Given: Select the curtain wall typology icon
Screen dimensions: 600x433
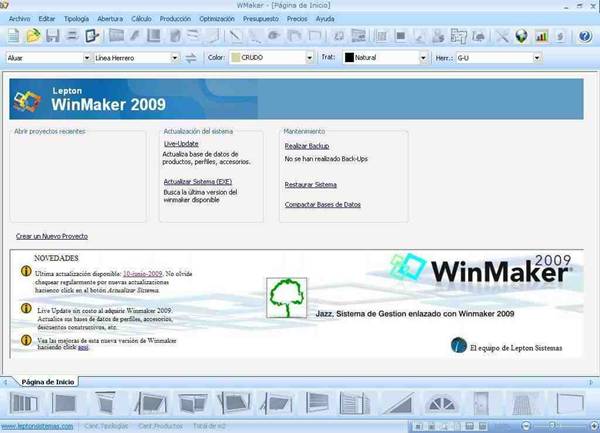Looking at the screenshot, I should click(522, 404).
